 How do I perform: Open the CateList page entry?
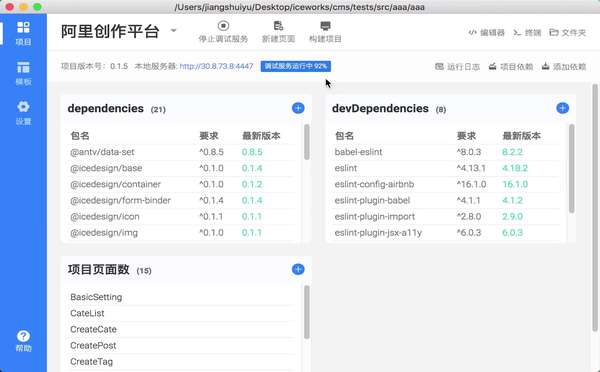183,313
